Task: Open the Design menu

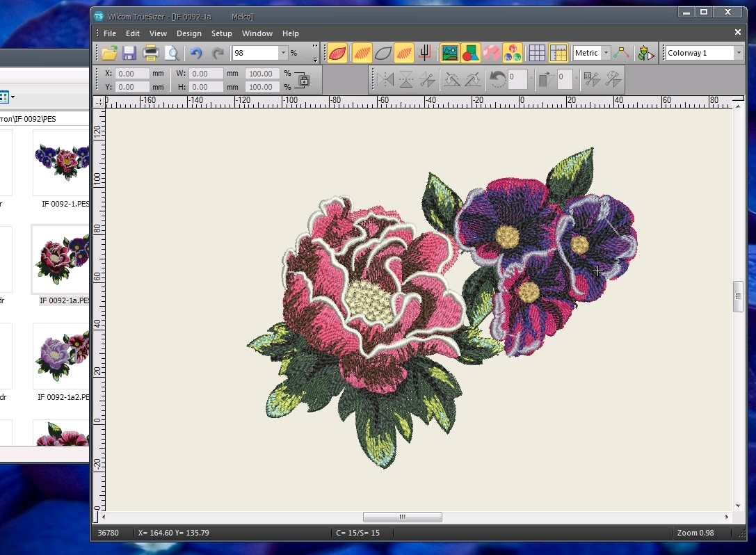Action: 188,33
